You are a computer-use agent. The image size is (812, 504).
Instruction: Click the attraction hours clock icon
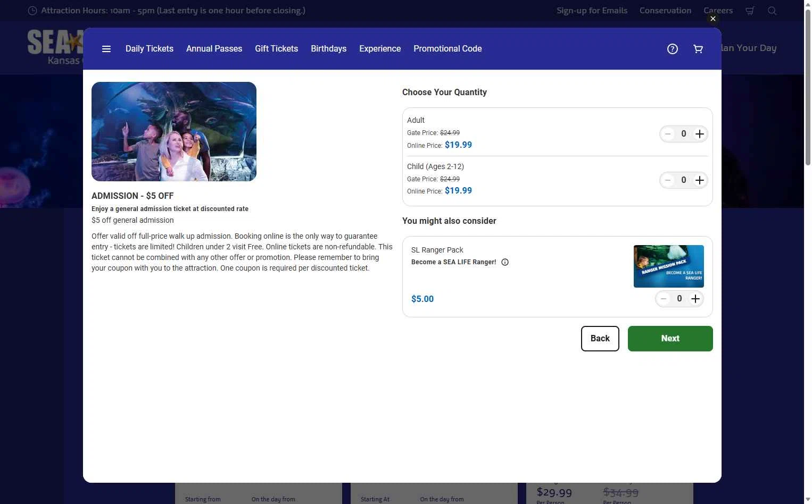click(x=32, y=11)
